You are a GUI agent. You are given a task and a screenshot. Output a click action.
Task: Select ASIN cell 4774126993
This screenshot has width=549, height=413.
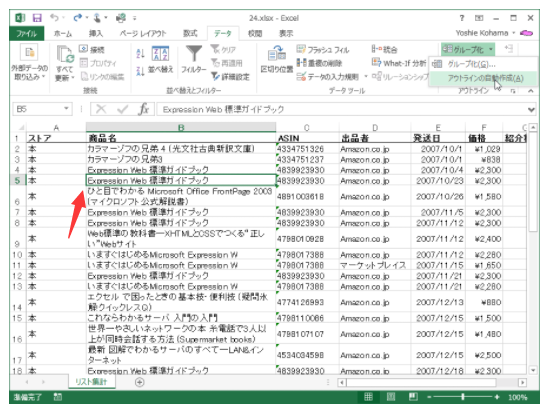pyautogui.click(x=307, y=302)
